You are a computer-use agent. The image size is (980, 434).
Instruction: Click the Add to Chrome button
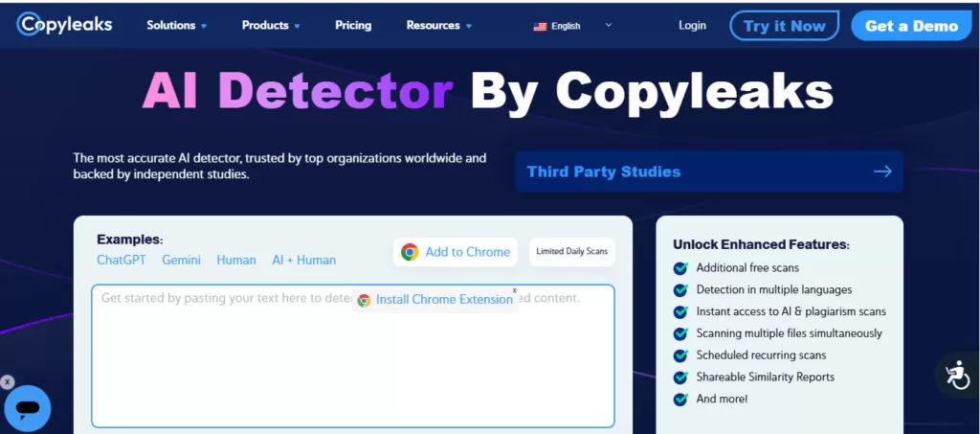pyautogui.click(x=455, y=252)
